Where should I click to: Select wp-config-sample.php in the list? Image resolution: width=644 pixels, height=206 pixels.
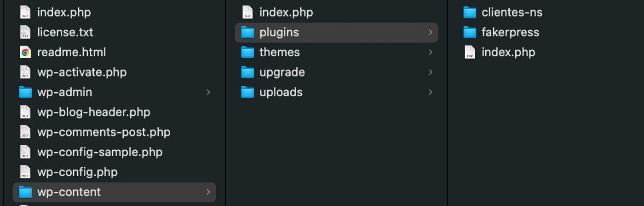99,152
